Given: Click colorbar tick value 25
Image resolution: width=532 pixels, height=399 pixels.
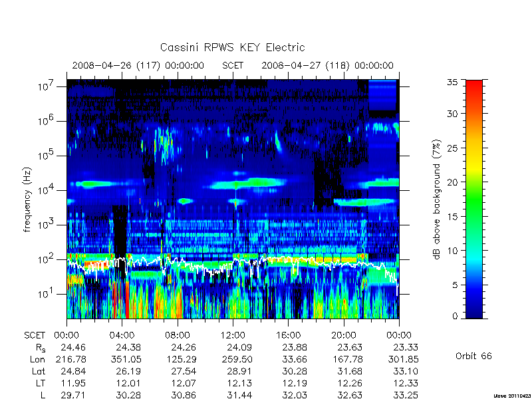Looking at the screenshot, I should [x=452, y=148].
